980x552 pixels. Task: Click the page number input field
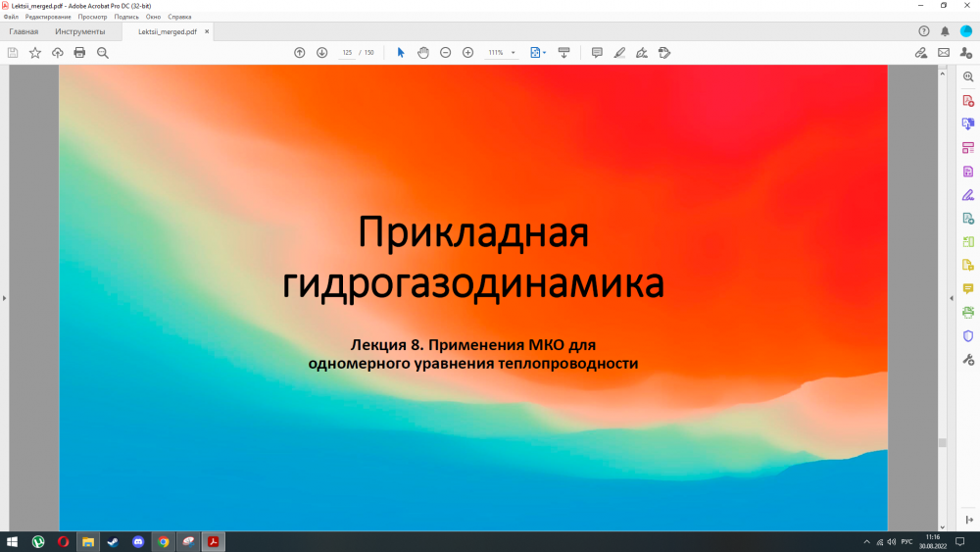(347, 53)
